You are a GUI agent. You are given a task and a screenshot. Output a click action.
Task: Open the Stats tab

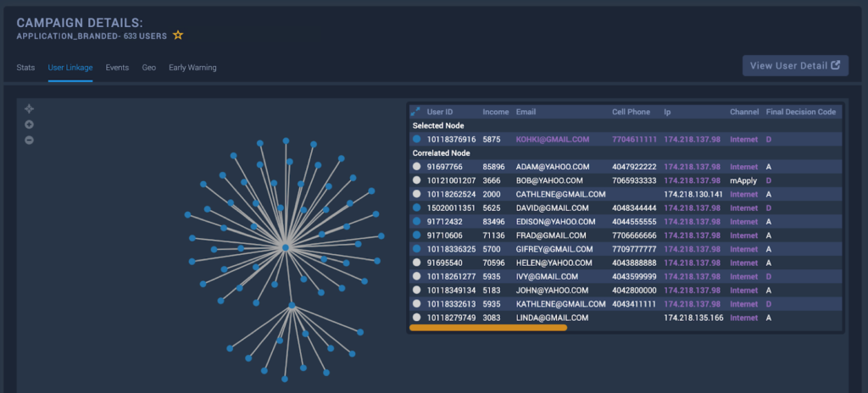[25, 68]
